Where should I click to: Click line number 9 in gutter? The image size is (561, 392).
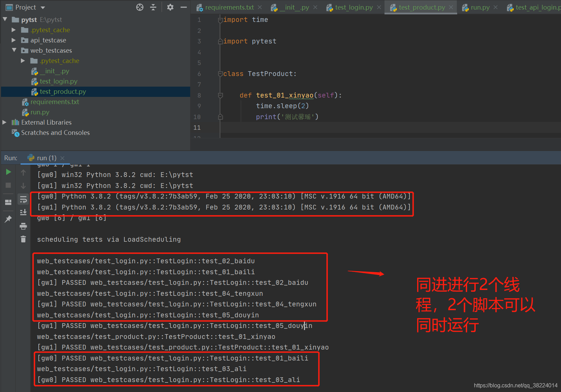point(199,106)
